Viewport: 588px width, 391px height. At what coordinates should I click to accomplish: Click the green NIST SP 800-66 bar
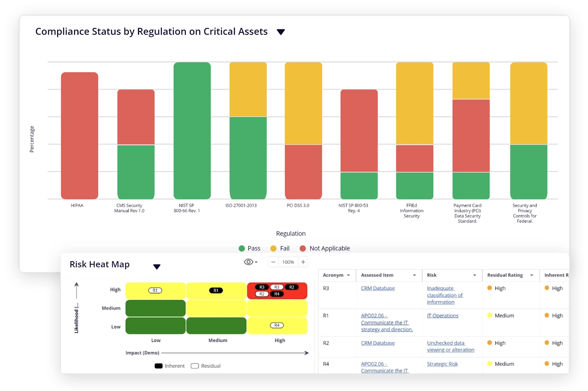pyautogui.click(x=192, y=130)
